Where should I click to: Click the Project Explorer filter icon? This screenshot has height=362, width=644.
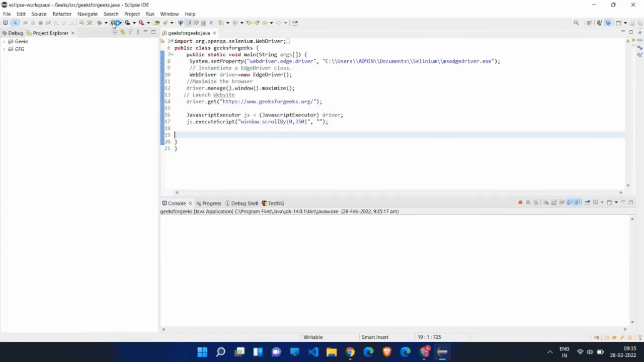(x=130, y=32)
